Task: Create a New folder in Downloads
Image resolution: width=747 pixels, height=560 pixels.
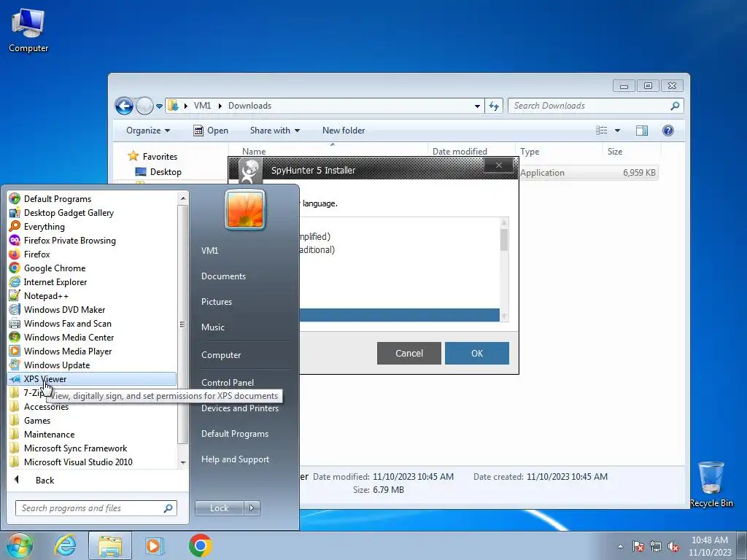Action: 344,131
